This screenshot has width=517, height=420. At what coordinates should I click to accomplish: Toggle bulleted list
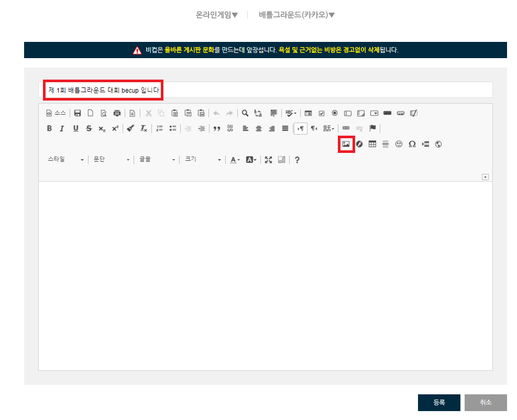pyautogui.click(x=172, y=128)
